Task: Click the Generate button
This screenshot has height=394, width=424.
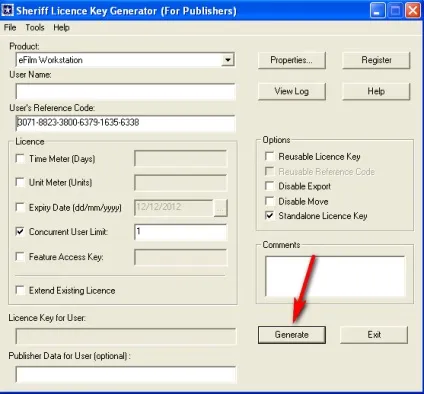Action: [292, 335]
